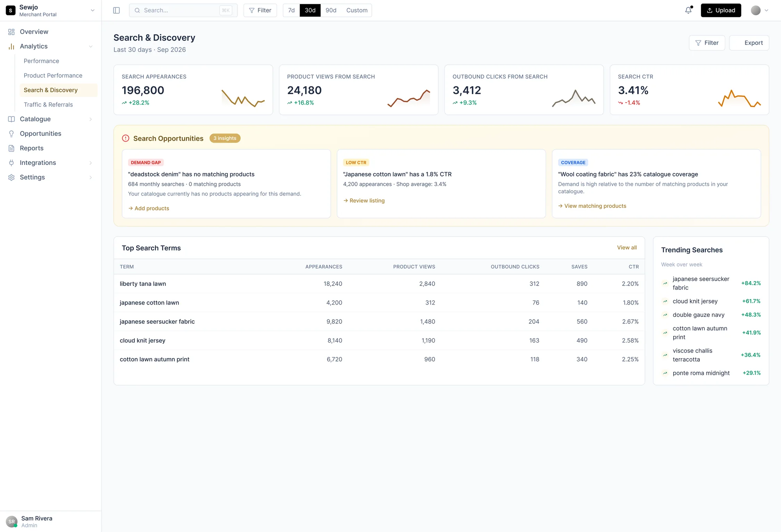This screenshot has width=781, height=532.
Task: Click the search magnifier icon
Action: pyautogui.click(x=137, y=10)
